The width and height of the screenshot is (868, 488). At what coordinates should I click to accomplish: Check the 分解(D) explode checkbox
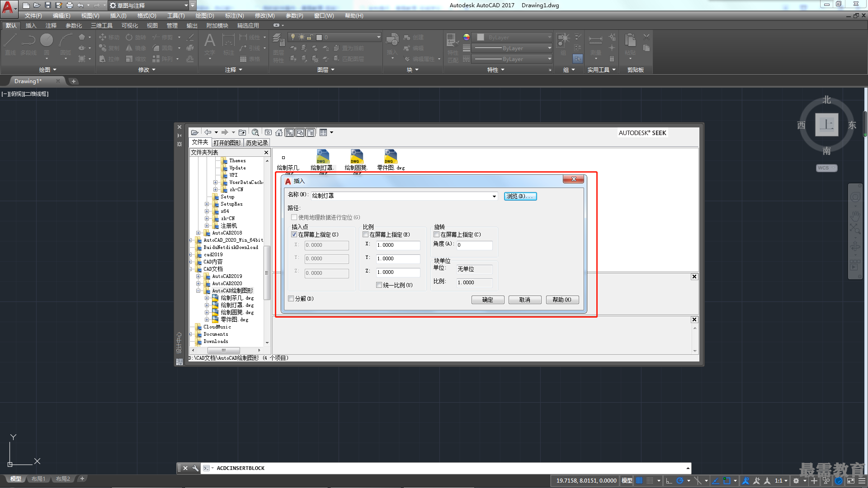(291, 299)
